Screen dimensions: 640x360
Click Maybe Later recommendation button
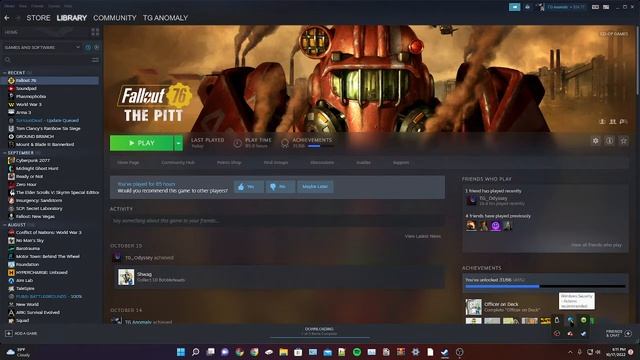pos(315,187)
